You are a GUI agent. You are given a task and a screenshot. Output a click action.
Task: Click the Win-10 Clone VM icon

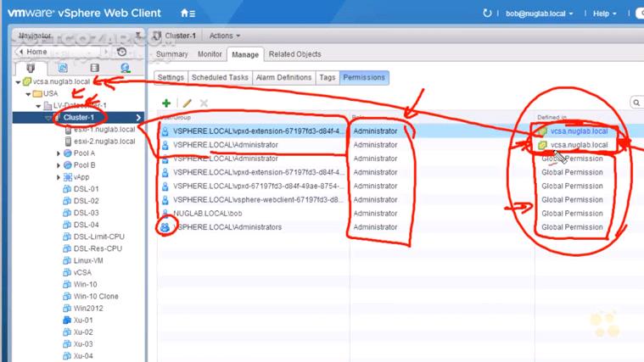pyautogui.click(x=67, y=297)
